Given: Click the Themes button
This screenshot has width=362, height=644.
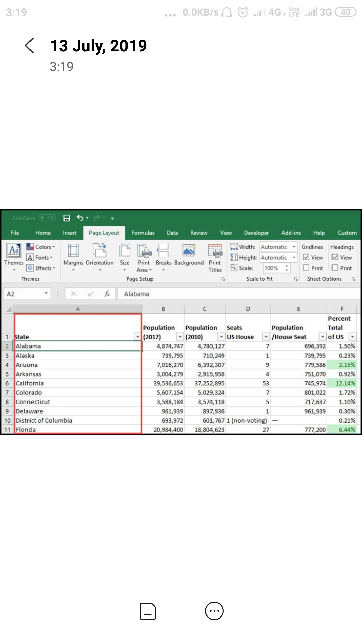Looking at the screenshot, I should click(14, 255).
